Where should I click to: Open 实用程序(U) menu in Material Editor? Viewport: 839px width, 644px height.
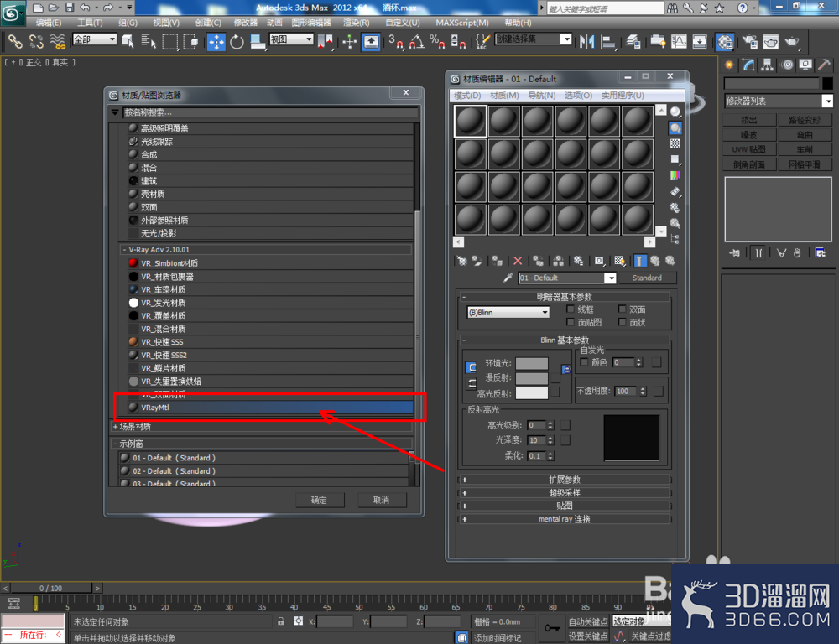click(x=623, y=96)
